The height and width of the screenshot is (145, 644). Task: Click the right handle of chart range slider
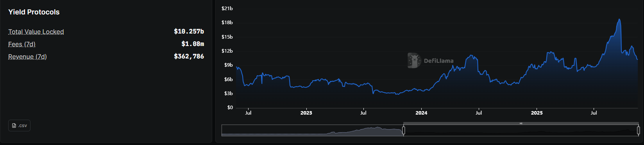(x=639, y=131)
